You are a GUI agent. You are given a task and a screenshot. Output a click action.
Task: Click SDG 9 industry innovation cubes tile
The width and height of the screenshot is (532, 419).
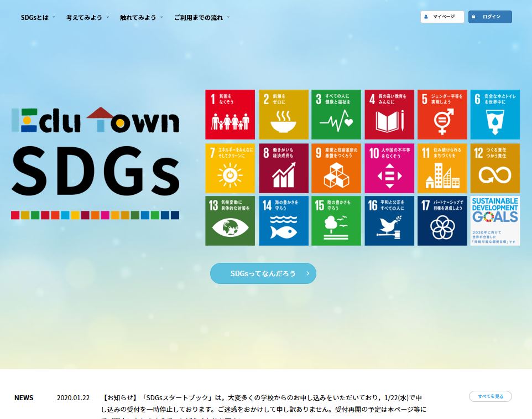coord(336,168)
